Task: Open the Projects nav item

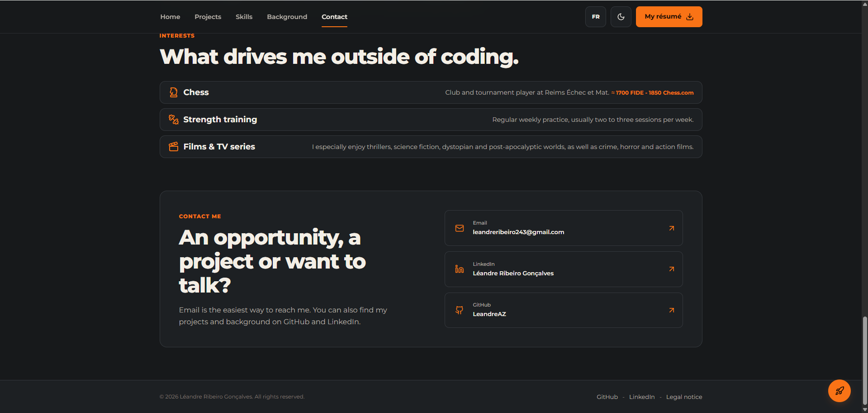Action: (208, 17)
